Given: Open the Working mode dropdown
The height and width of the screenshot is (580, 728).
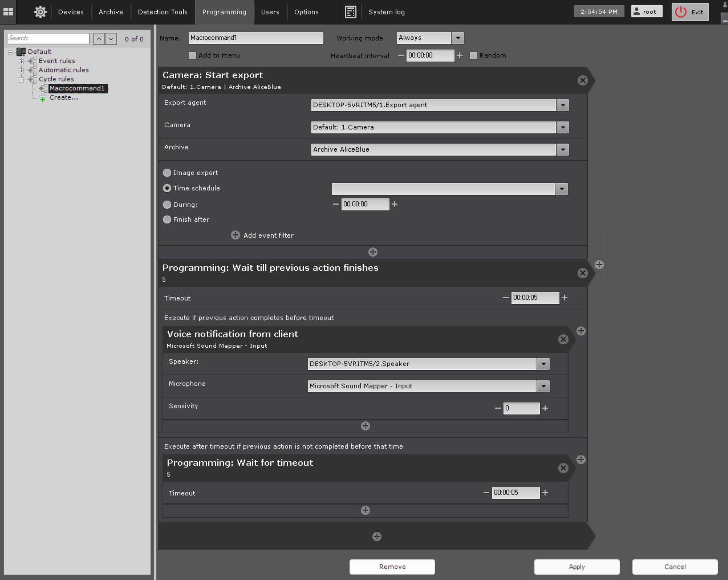Looking at the screenshot, I should pos(458,38).
